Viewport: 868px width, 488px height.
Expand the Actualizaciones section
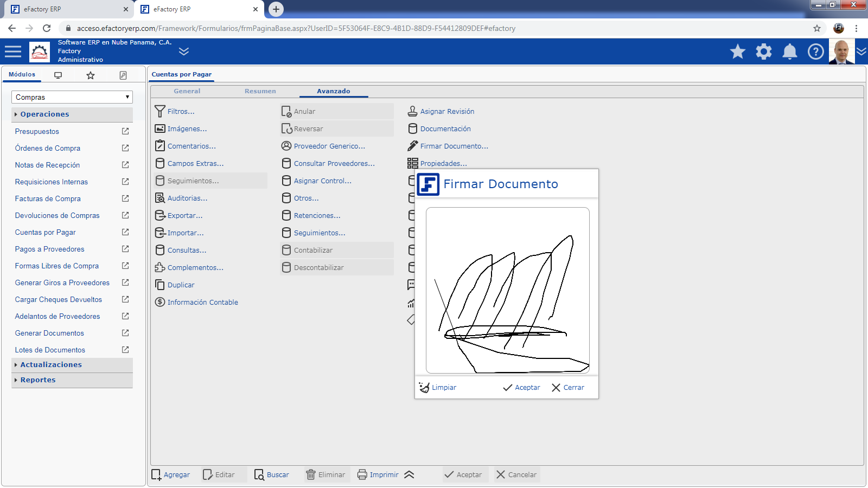[x=72, y=365]
